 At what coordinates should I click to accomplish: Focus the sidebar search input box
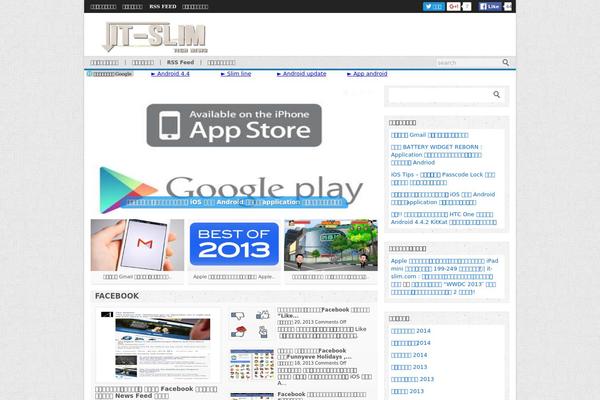[x=440, y=95]
